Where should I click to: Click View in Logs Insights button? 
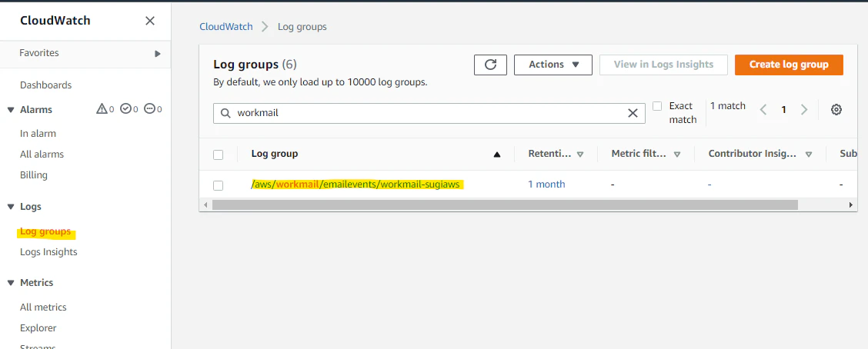pyautogui.click(x=664, y=65)
